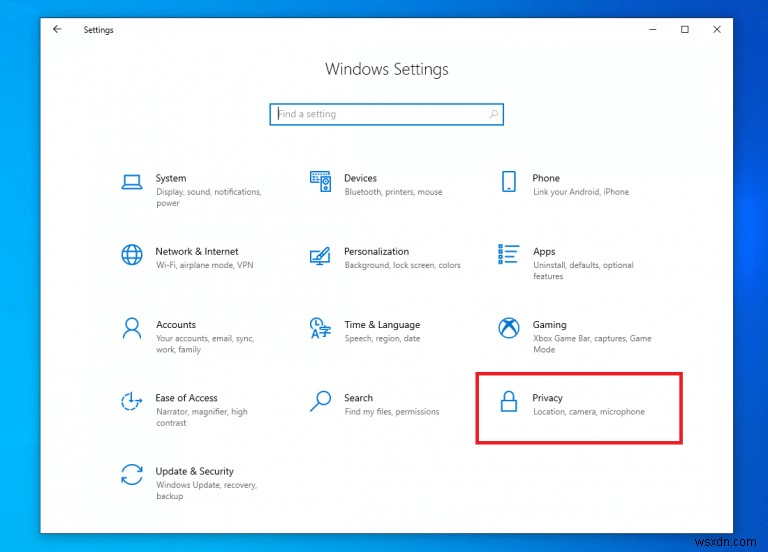Click the Accounts person icon
Screen dimensions: 768x552
pos(132,328)
